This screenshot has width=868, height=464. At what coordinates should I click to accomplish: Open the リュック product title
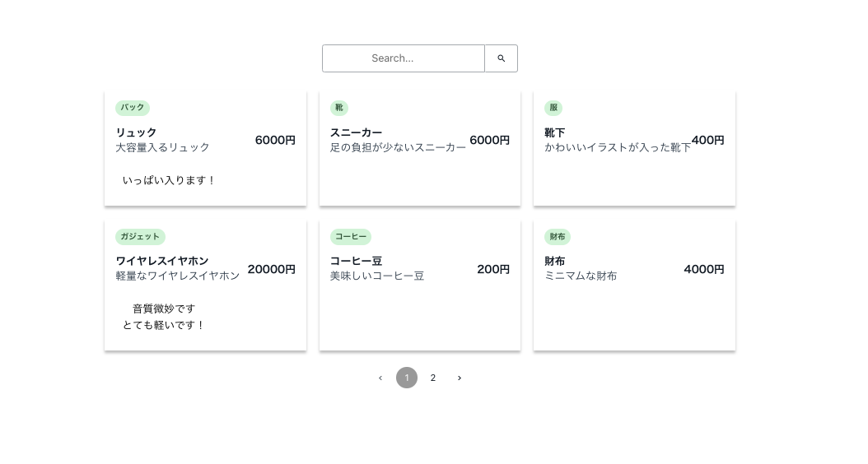[x=136, y=132]
